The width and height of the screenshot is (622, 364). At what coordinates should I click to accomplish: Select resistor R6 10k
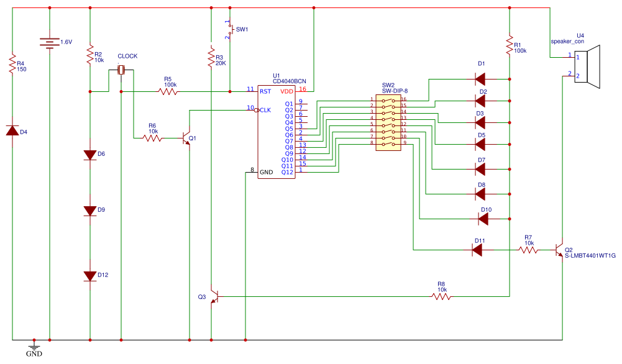[x=152, y=138]
